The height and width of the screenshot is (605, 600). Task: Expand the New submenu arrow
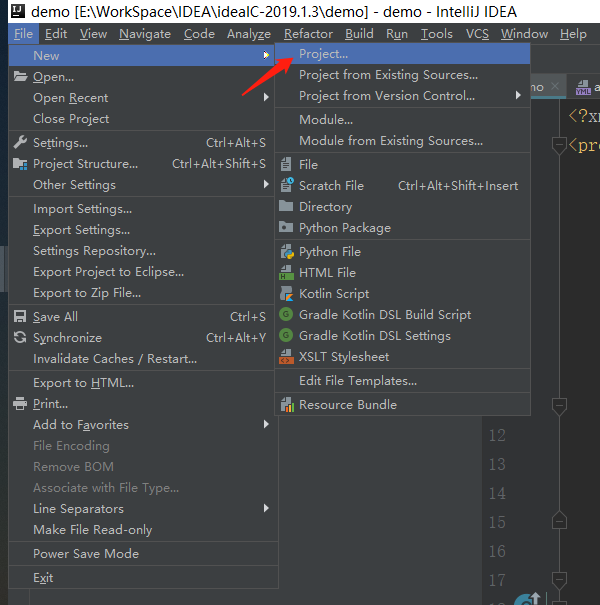(x=266, y=55)
